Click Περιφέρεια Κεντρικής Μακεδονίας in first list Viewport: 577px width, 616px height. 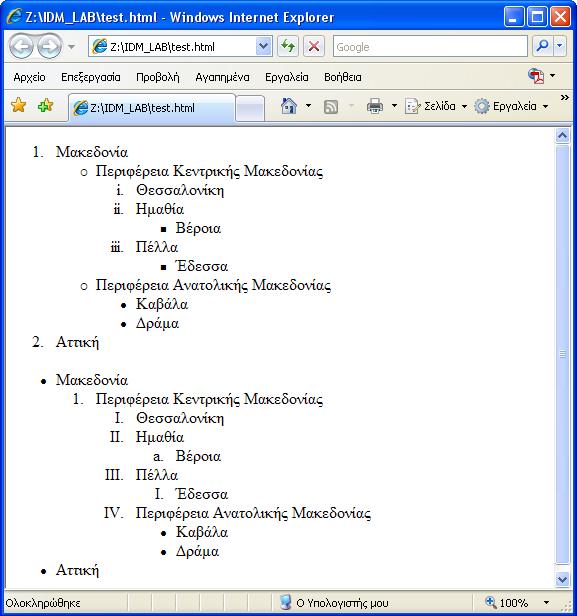click(x=209, y=171)
